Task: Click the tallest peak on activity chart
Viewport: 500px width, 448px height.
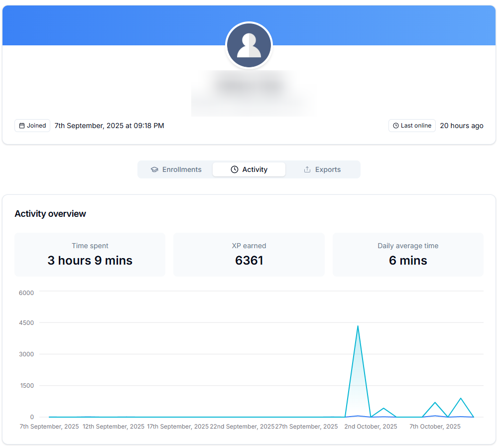Action: (358, 326)
